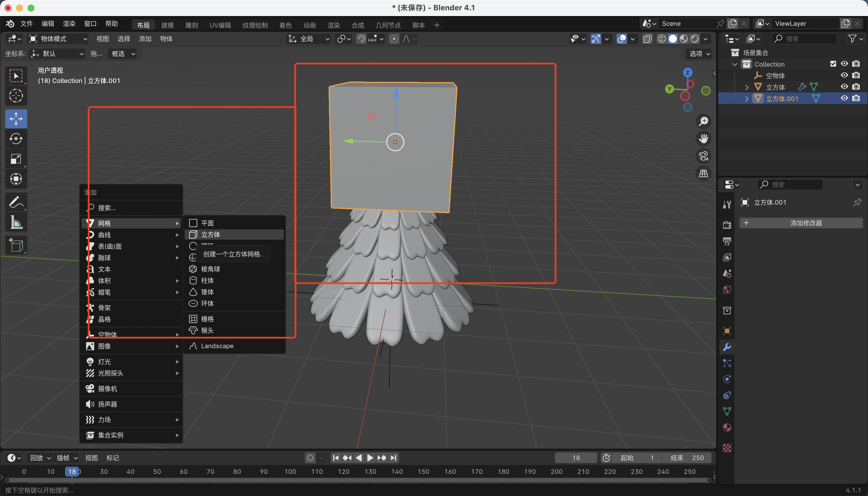This screenshot has height=496, width=868.
Task: Choose 猴头 from the mesh submenu
Action: pos(207,330)
